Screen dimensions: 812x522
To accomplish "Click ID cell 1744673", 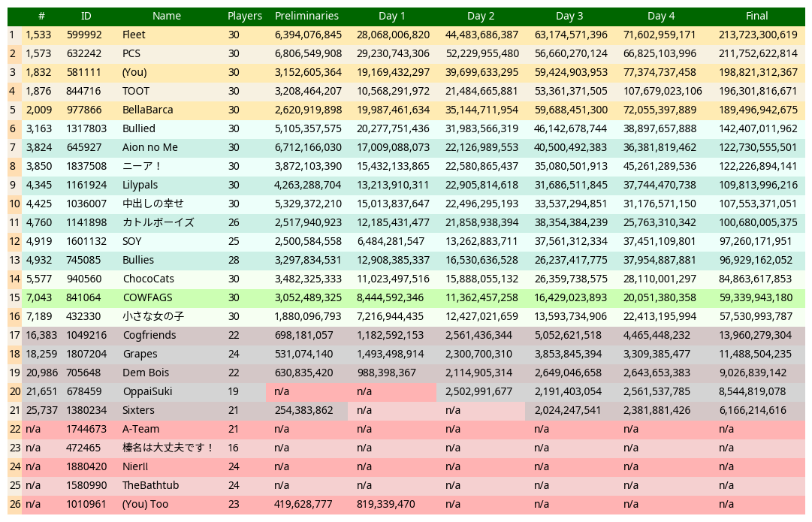I will (86, 429).
